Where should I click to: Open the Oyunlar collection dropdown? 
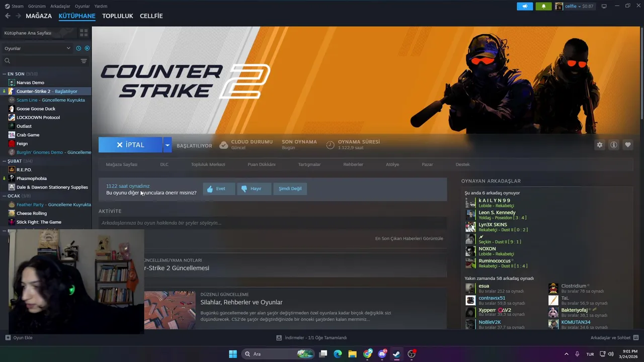pyautogui.click(x=38, y=48)
